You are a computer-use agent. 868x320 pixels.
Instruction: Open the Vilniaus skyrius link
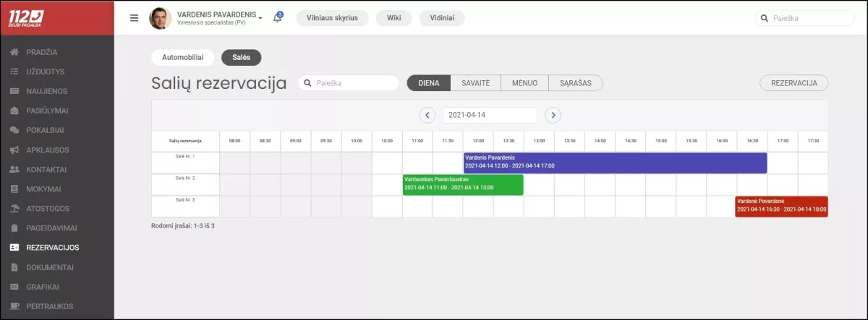[x=332, y=18]
